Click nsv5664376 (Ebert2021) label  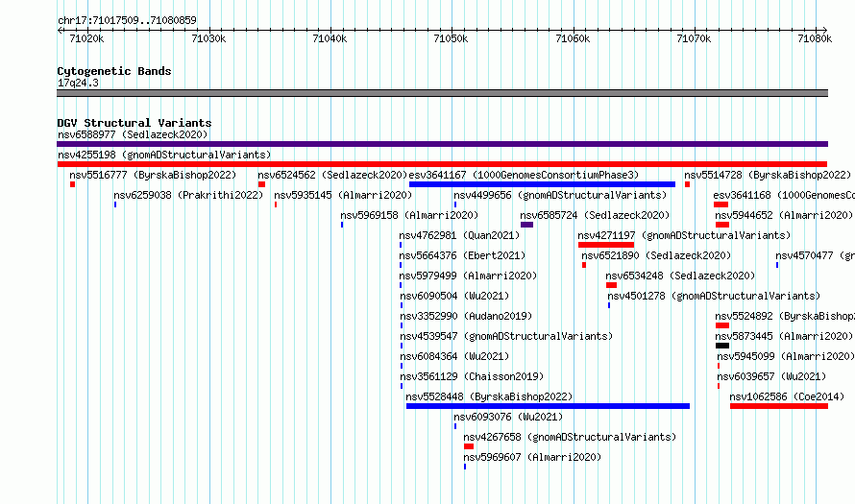462,255
